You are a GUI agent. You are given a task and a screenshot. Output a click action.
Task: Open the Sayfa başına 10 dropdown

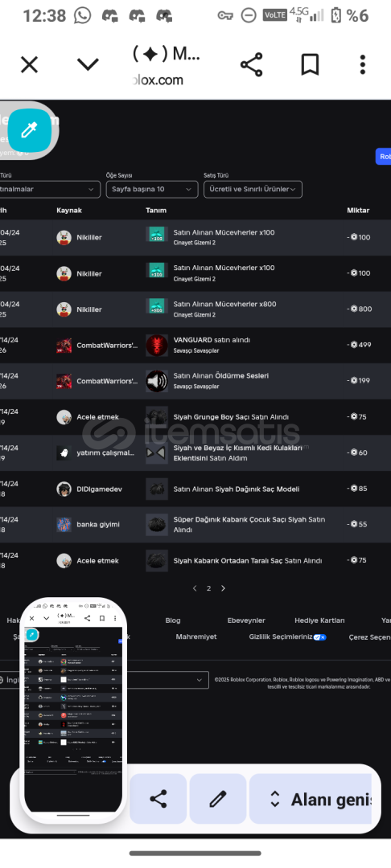tap(152, 190)
